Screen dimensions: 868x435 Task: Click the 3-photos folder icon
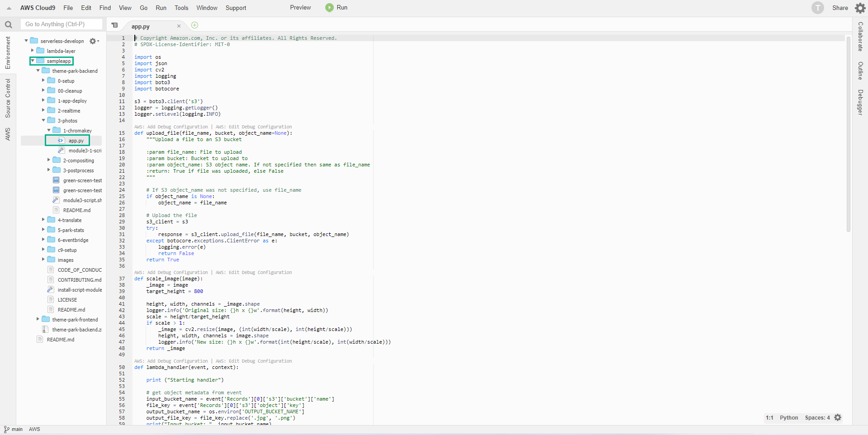(x=51, y=120)
